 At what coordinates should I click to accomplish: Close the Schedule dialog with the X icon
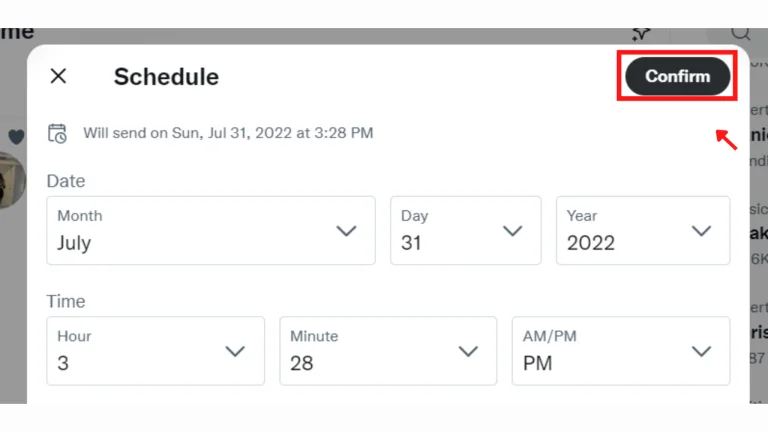tap(59, 76)
